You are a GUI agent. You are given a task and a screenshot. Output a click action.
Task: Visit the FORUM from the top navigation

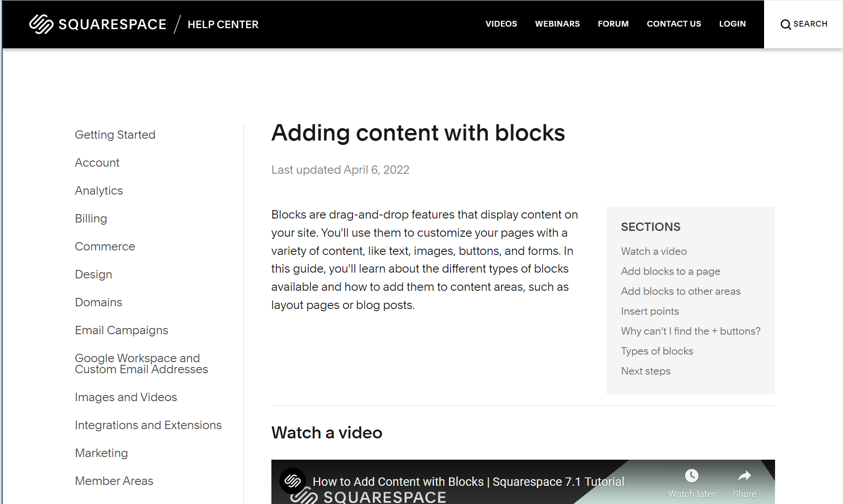(613, 23)
